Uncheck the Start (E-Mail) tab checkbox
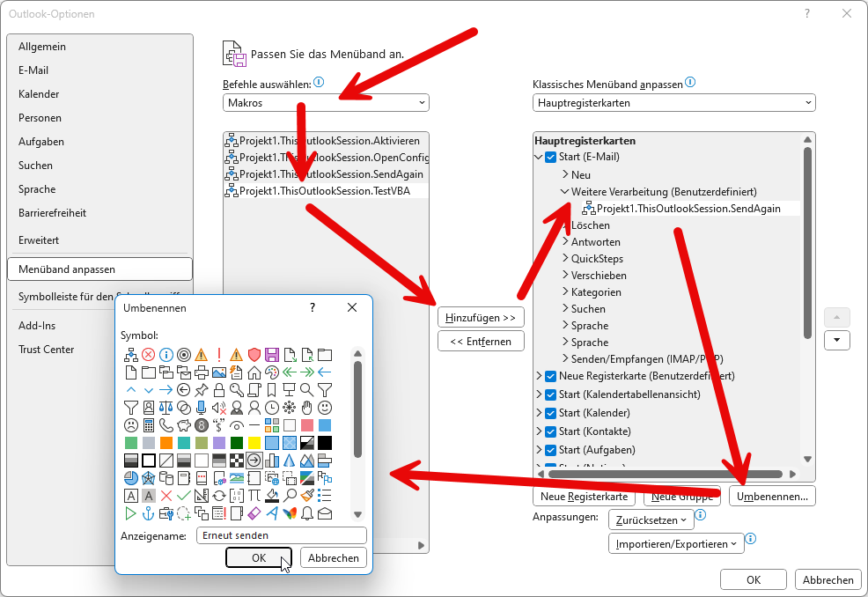Image resolution: width=868 pixels, height=597 pixels. click(x=551, y=158)
